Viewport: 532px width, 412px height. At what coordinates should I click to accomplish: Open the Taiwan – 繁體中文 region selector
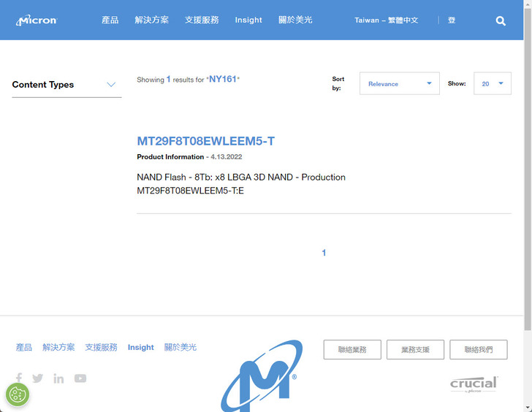click(386, 20)
